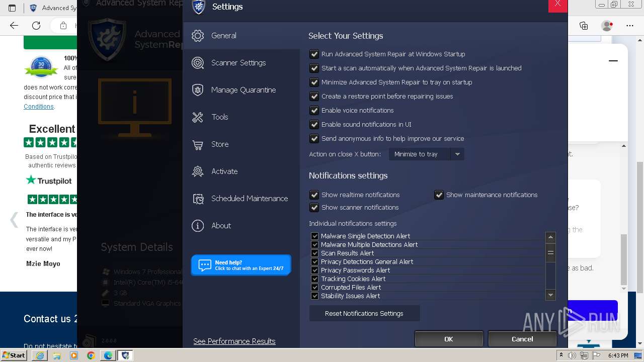Screen dimensions: 644x362
Task: Toggle Stability Issues Alert checkbox
Action: pyautogui.click(x=314, y=296)
